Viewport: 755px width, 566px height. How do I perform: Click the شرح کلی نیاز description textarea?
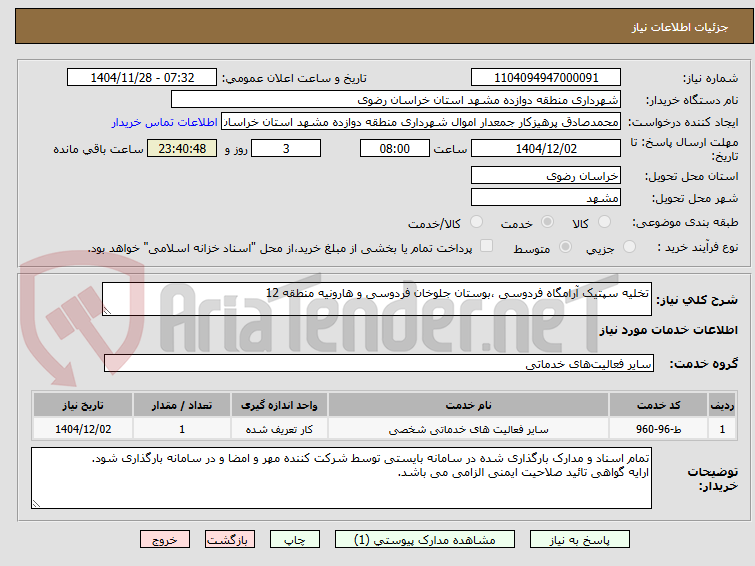pyautogui.click(x=377, y=299)
